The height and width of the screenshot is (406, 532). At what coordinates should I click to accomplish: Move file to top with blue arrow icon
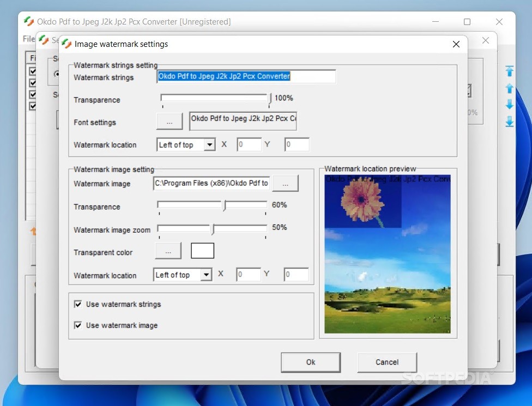tap(509, 71)
